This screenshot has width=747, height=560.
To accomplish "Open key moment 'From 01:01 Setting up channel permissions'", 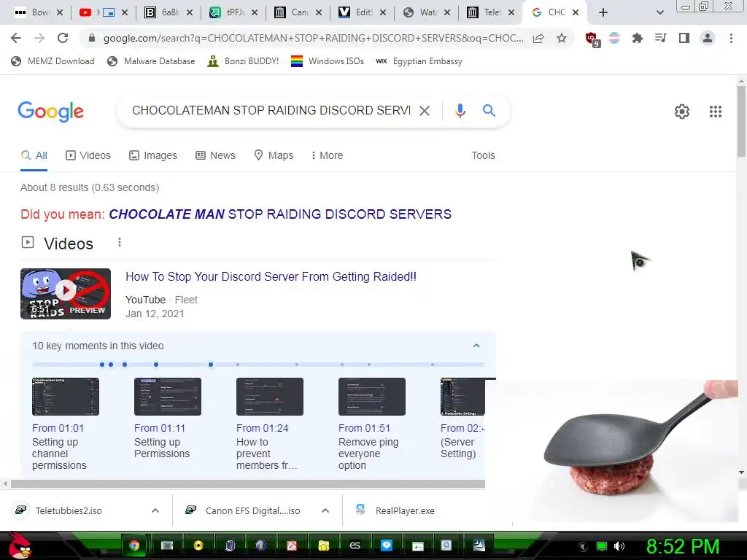I will 65,424.
